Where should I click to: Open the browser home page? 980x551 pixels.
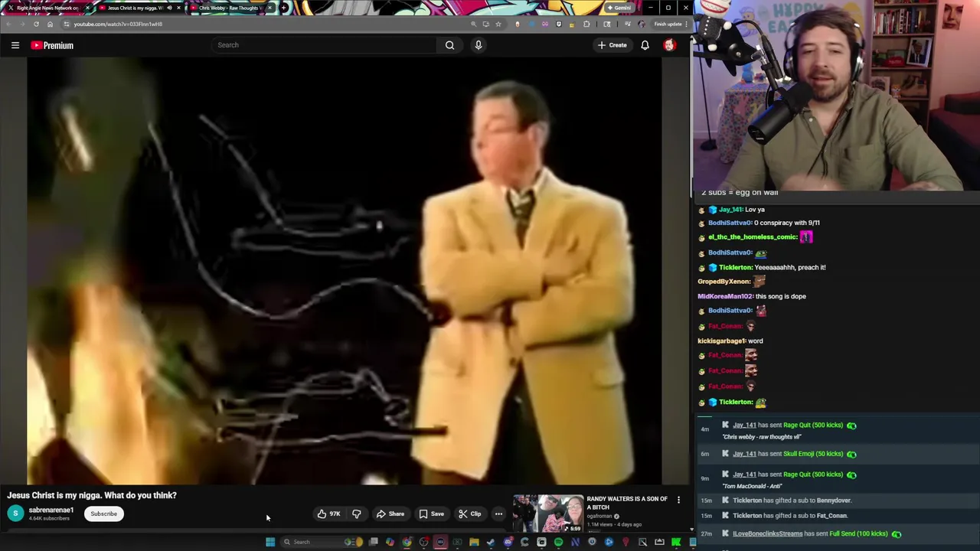coord(50,24)
